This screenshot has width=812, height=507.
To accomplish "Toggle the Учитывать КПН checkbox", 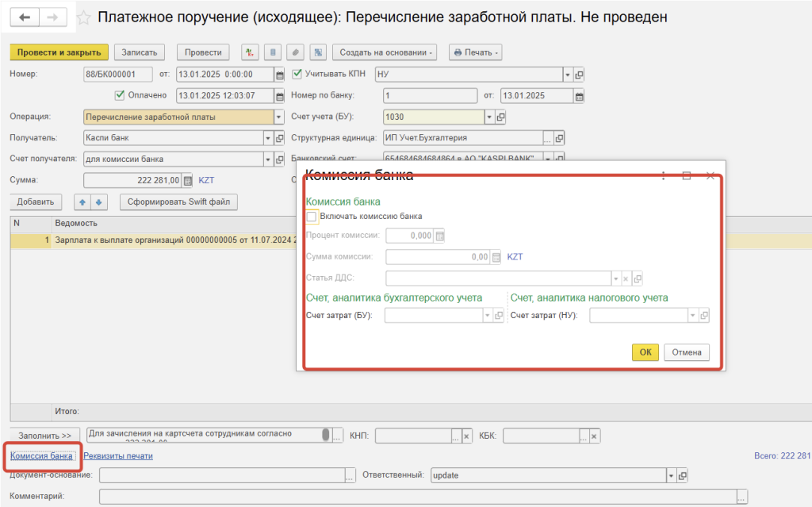I will point(297,74).
